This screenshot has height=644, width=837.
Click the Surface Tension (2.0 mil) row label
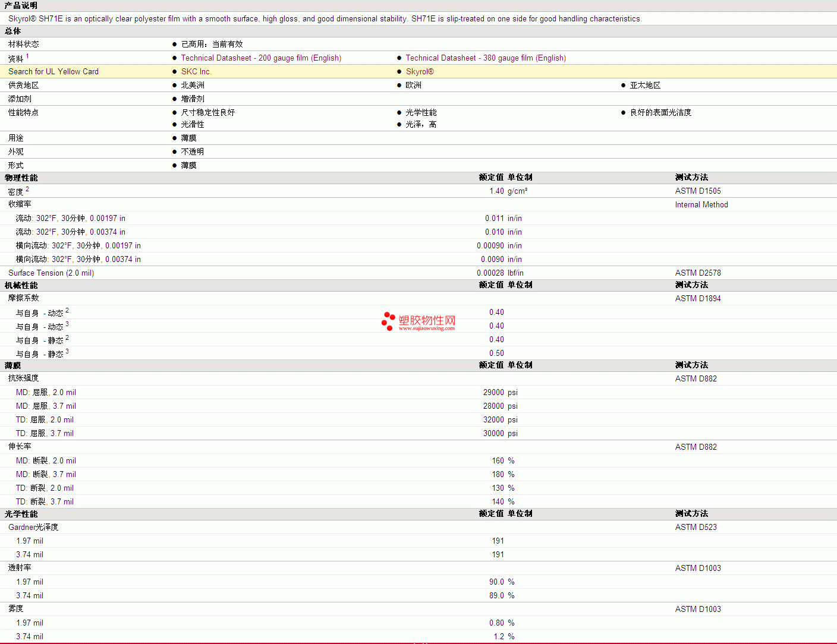coord(51,273)
